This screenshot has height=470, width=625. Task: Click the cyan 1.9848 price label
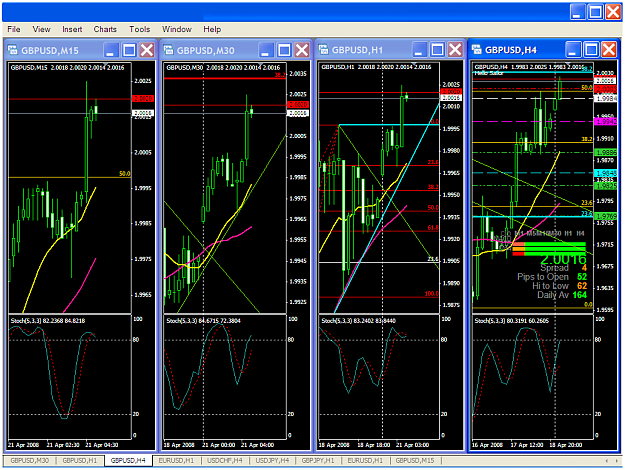point(605,173)
